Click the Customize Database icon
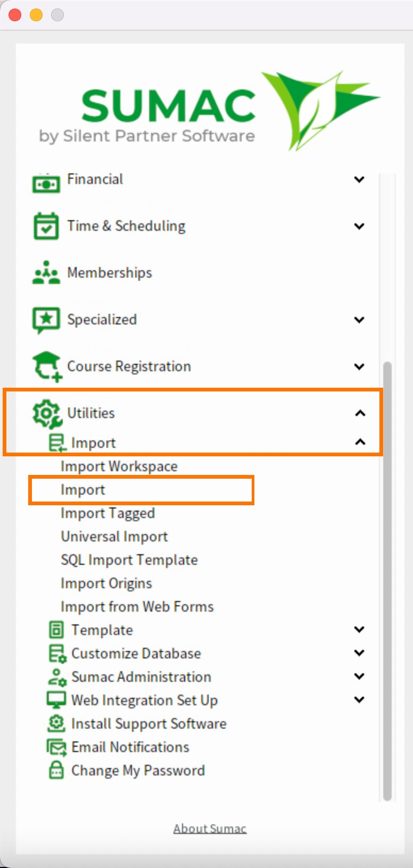This screenshot has width=413, height=868. [x=57, y=654]
